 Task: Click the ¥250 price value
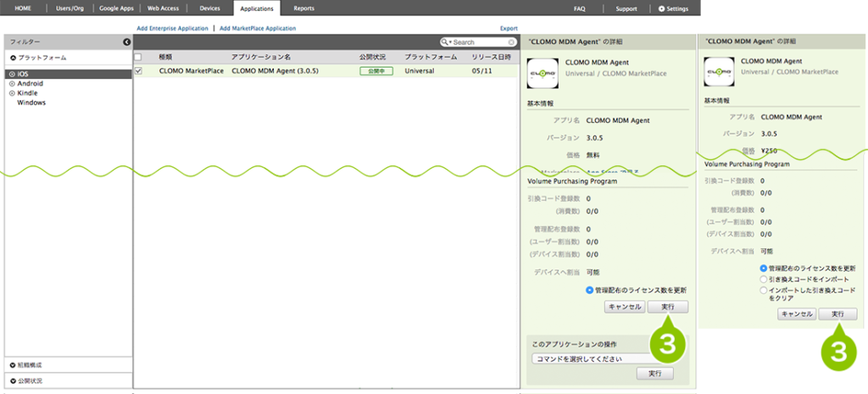click(770, 150)
